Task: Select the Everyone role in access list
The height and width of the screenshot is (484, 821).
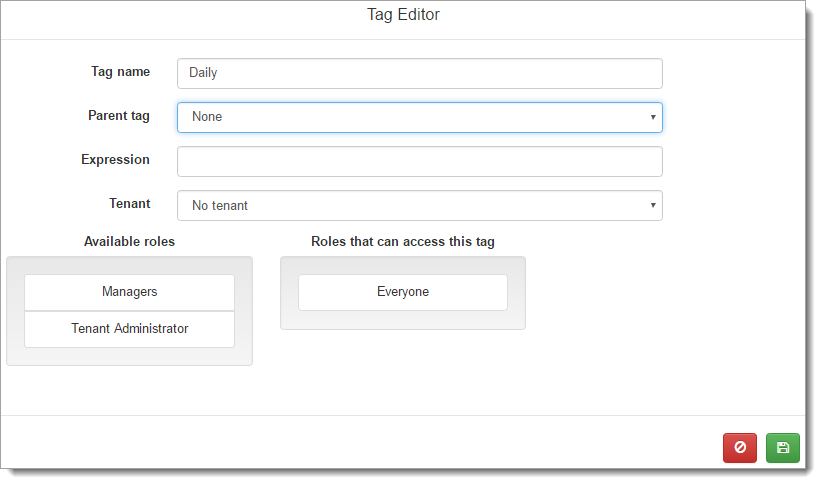Action: point(402,292)
